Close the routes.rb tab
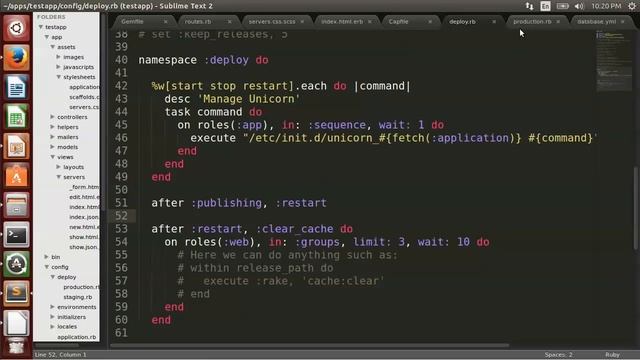 [x=229, y=22]
